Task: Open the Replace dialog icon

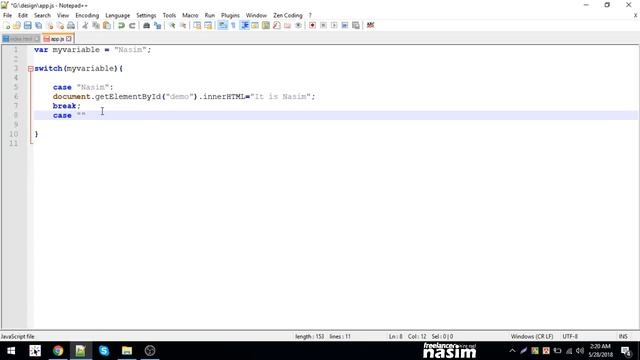Action: tap(157, 25)
